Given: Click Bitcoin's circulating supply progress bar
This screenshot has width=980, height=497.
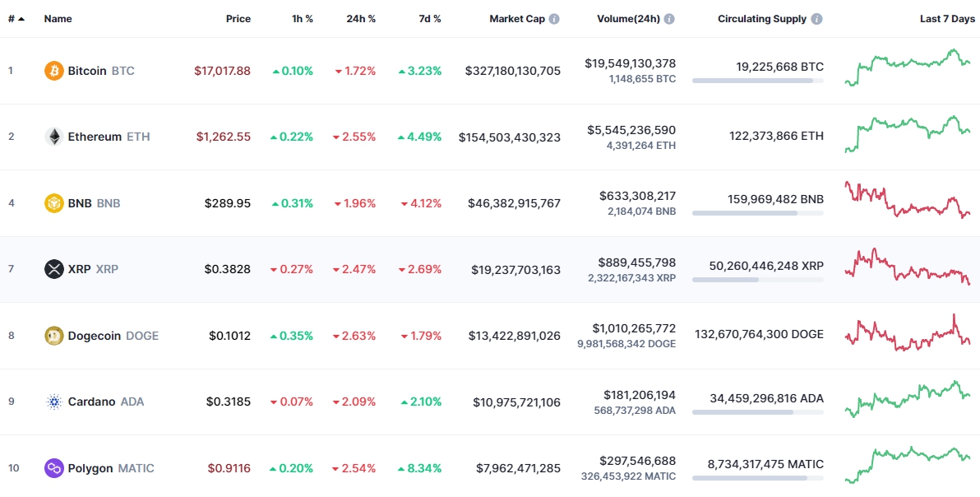Looking at the screenshot, I should point(757,81).
